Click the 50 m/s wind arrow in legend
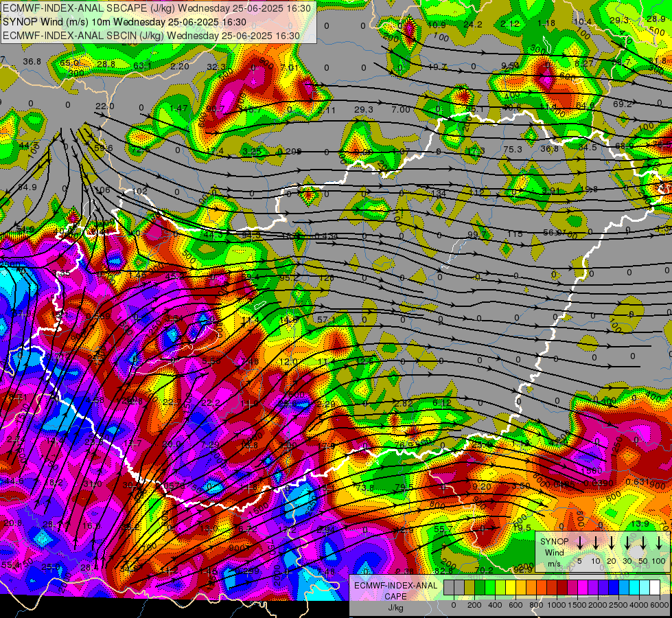 (643, 543)
